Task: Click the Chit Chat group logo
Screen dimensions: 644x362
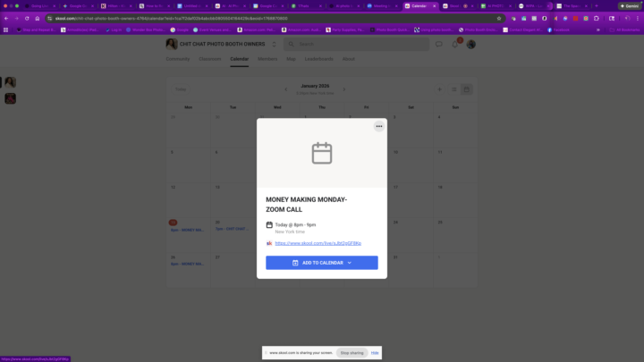Action: [172, 44]
